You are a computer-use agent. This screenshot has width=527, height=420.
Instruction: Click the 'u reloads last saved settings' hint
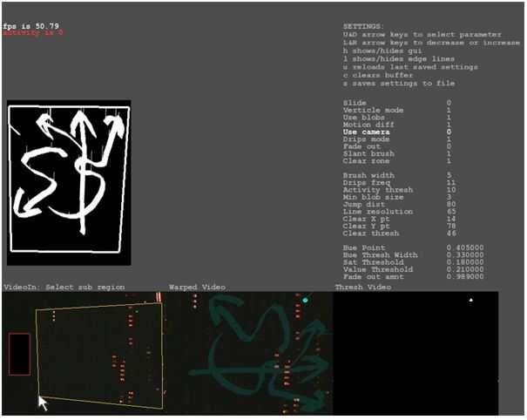click(410, 67)
